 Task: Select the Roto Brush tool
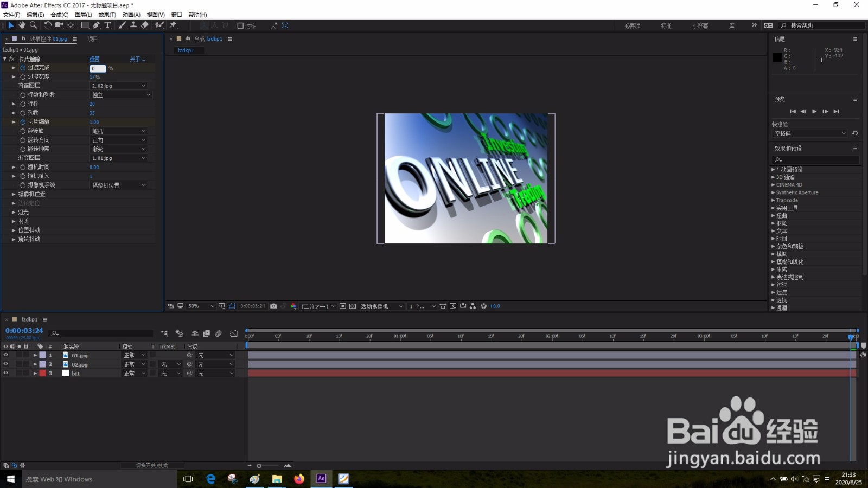159,25
